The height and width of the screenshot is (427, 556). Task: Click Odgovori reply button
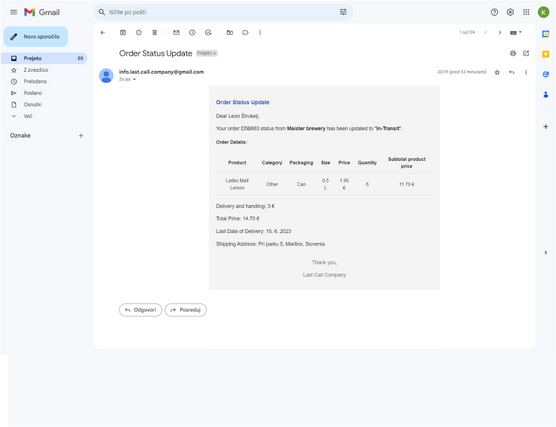coord(140,310)
